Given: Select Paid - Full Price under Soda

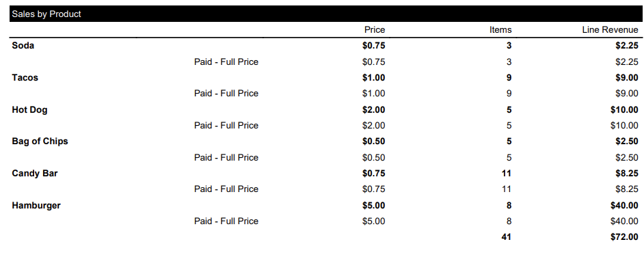Looking at the screenshot, I should tap(226, 62).
